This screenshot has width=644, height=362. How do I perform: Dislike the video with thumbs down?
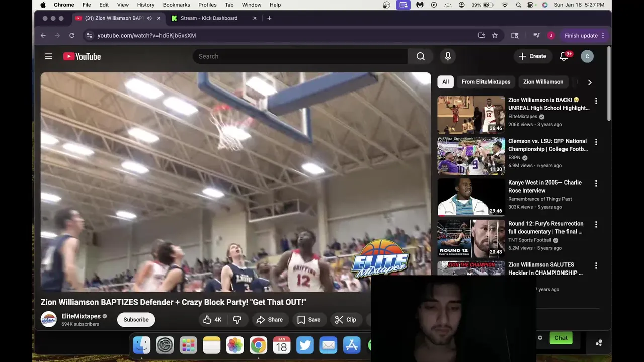pyautogui.click(x=237, y=320)
